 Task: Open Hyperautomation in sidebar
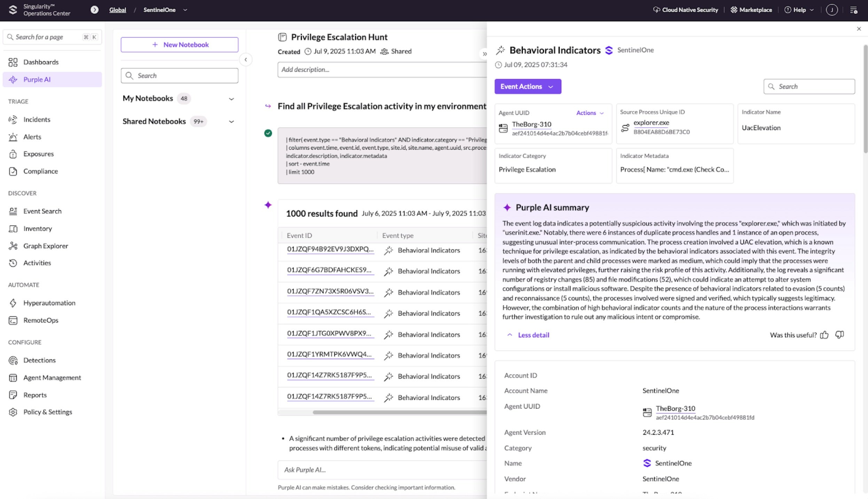[49, 303]
